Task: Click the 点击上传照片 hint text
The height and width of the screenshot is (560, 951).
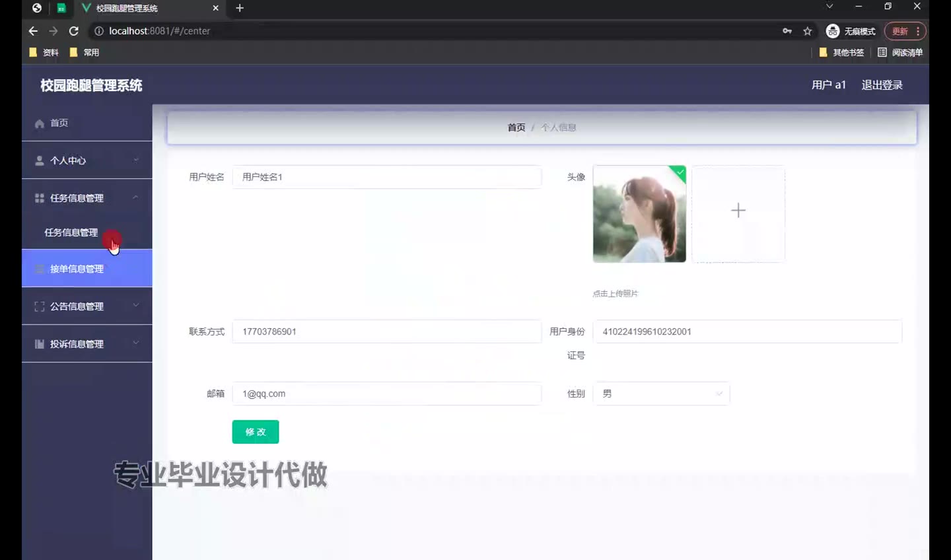Action: (x=616, y=293)
